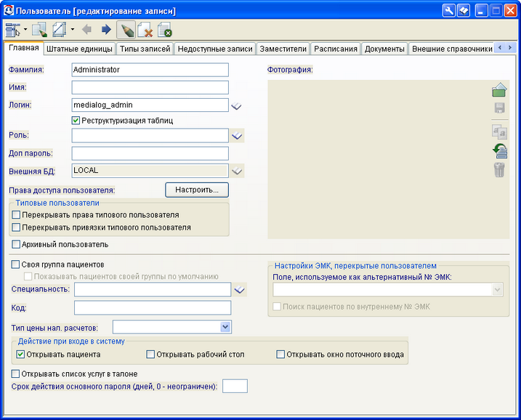521x420 pixels.
Task: Click lookup icon next to Внешняя БД
Action: (237, 171)
